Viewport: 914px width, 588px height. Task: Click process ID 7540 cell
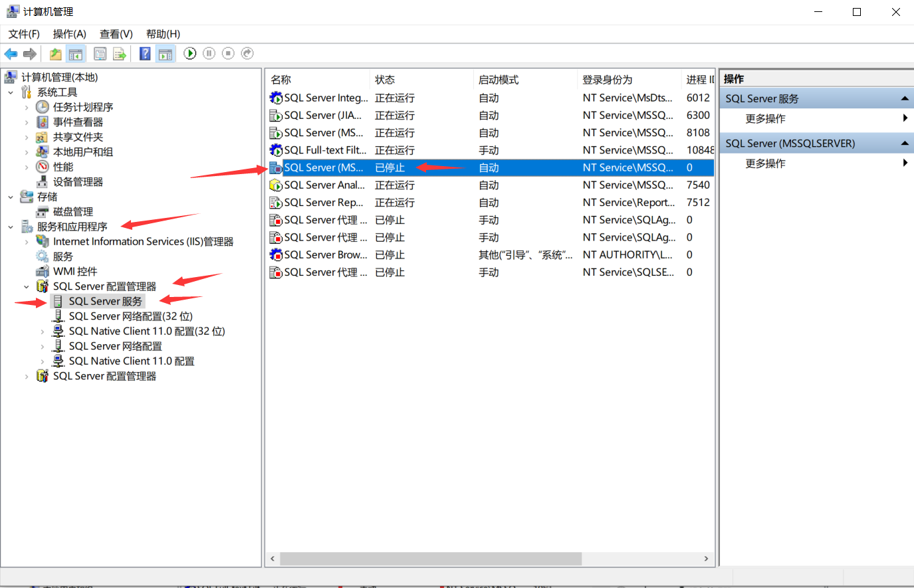[698, 185]
